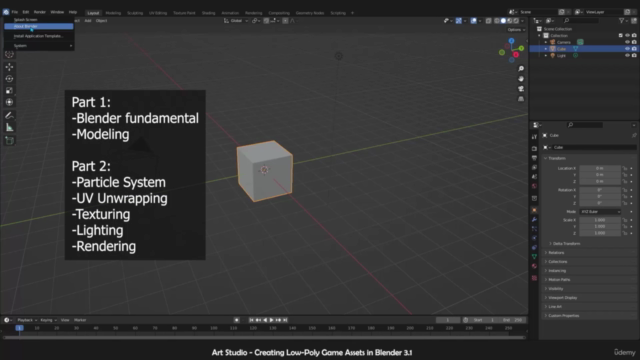Open the Scene properties tab icon
640x360 pixels.
pyautogui.click(x=534, y=177)
